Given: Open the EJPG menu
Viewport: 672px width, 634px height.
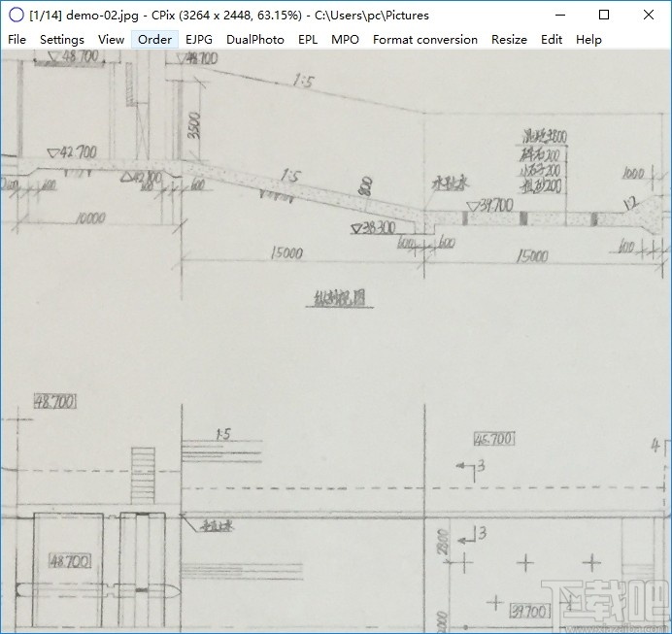Looking at the screenshot, I should (199, 40).
